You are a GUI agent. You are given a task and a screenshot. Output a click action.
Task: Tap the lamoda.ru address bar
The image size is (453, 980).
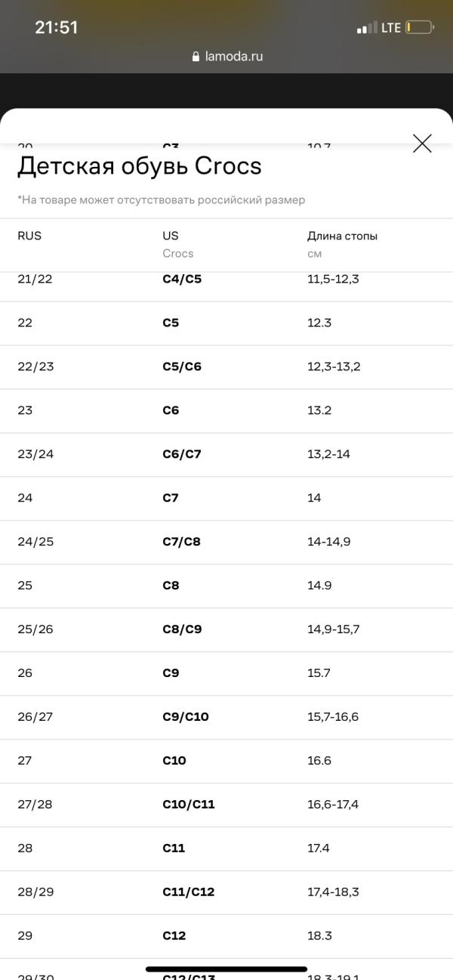coord(226,56)
